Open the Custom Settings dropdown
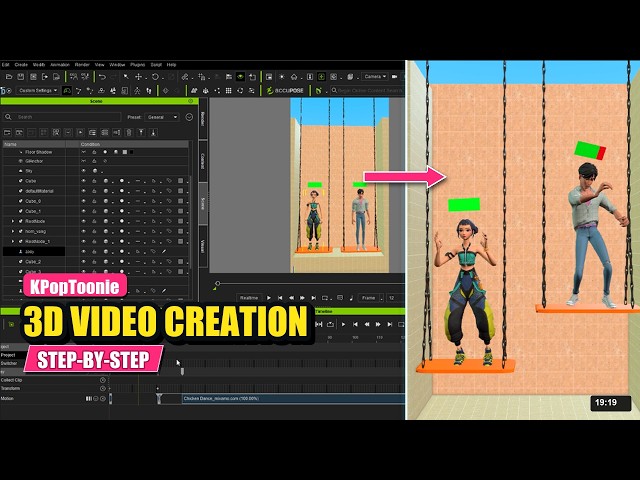640x480 pixels. point(38,91)
